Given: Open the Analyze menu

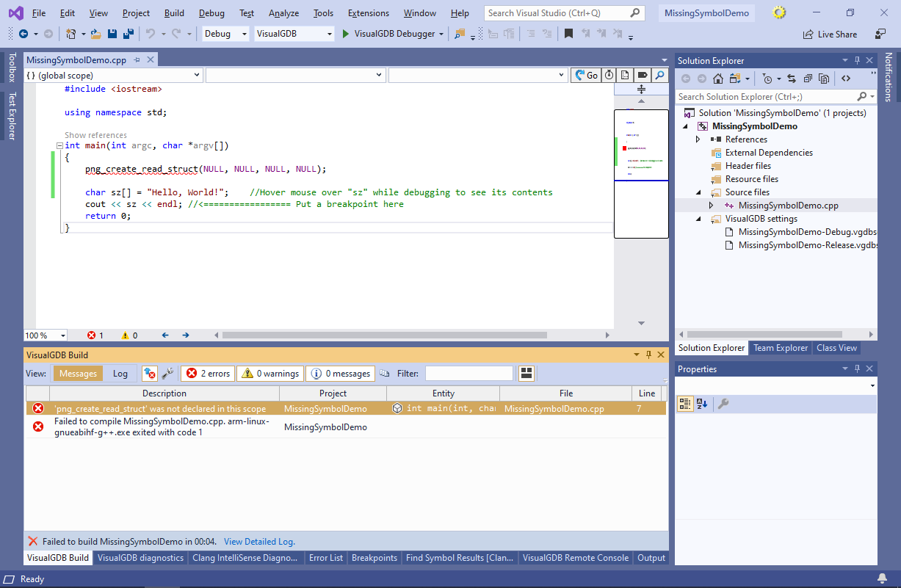Looking at the screenshot, I should tap(283, 13).
